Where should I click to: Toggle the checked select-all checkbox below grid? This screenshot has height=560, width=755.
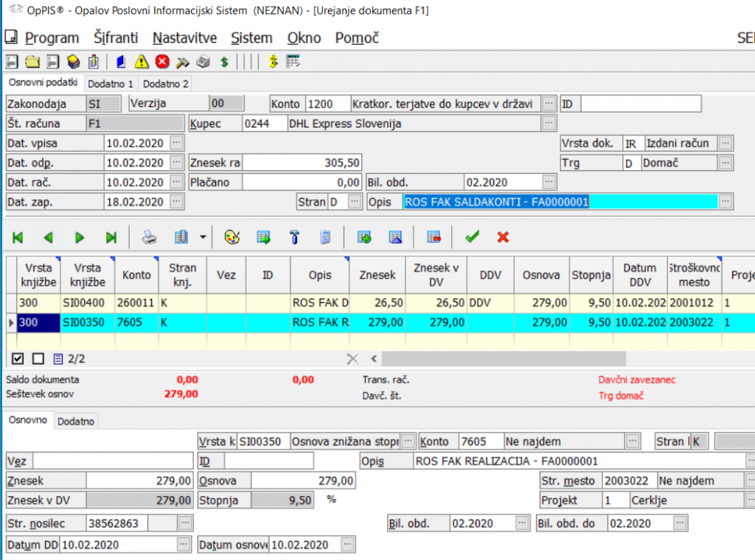19,359
